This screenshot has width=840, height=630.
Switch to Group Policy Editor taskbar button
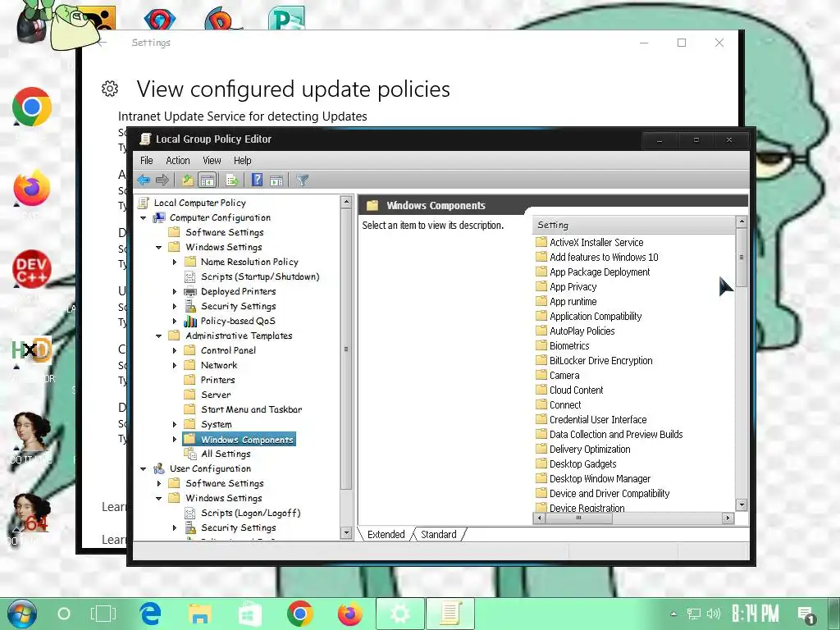[x=450, y=614]
